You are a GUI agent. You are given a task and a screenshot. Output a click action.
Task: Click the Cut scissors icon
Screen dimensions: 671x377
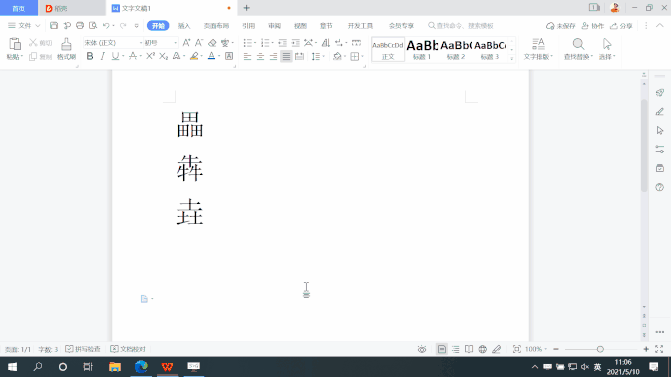pos(33,43)
